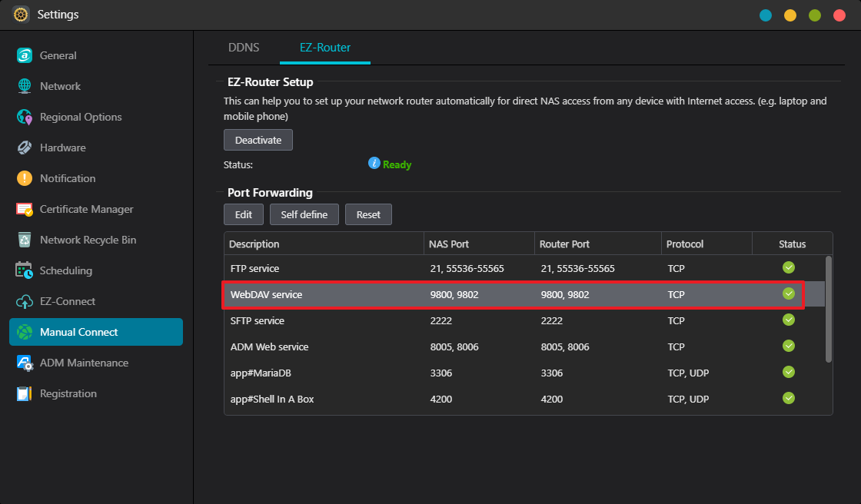Click the status info icon beside Ready

[x=374, y=164]
